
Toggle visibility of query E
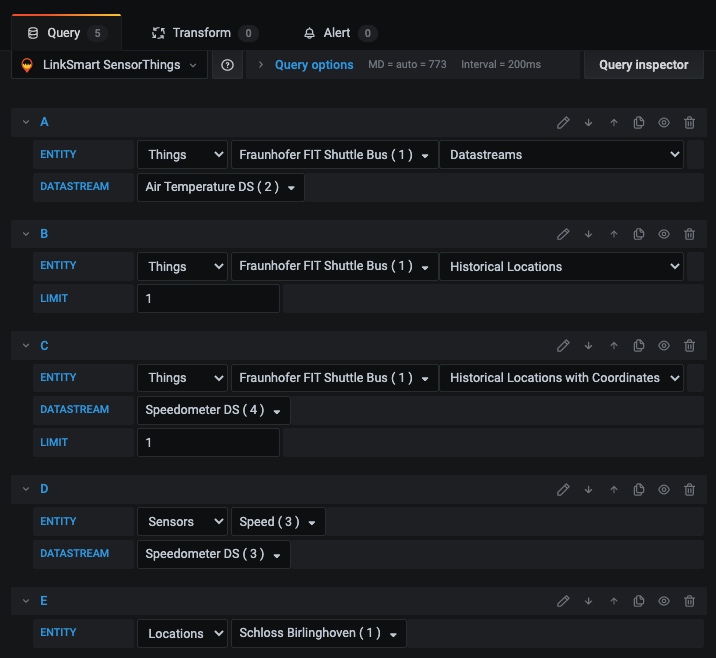(664, 601)
